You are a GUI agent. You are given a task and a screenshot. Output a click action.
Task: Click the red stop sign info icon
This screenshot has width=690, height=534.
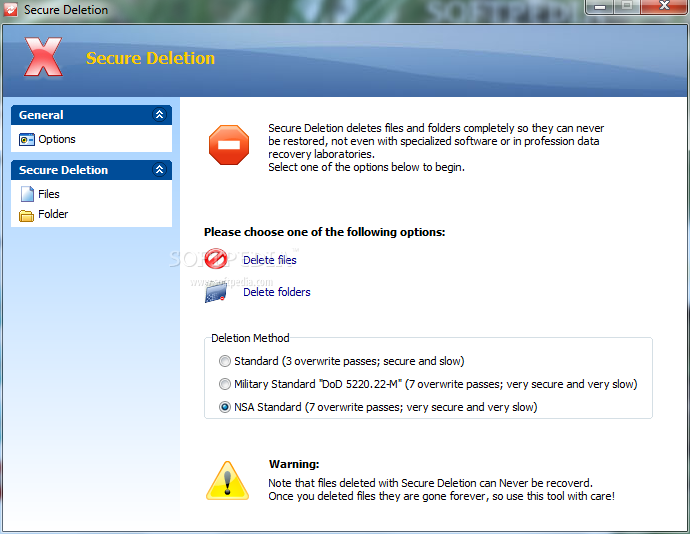click(229, 145)
